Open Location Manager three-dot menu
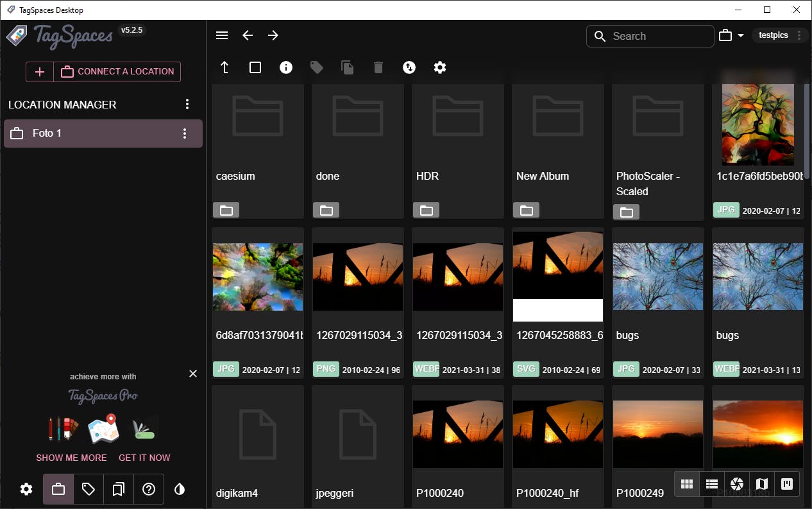The image size is (812, 509). coord(187,105)
